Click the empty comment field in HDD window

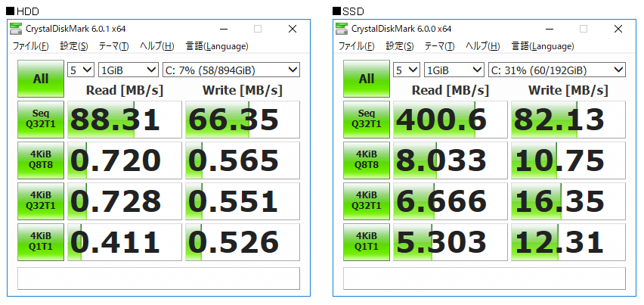(159, 279)
